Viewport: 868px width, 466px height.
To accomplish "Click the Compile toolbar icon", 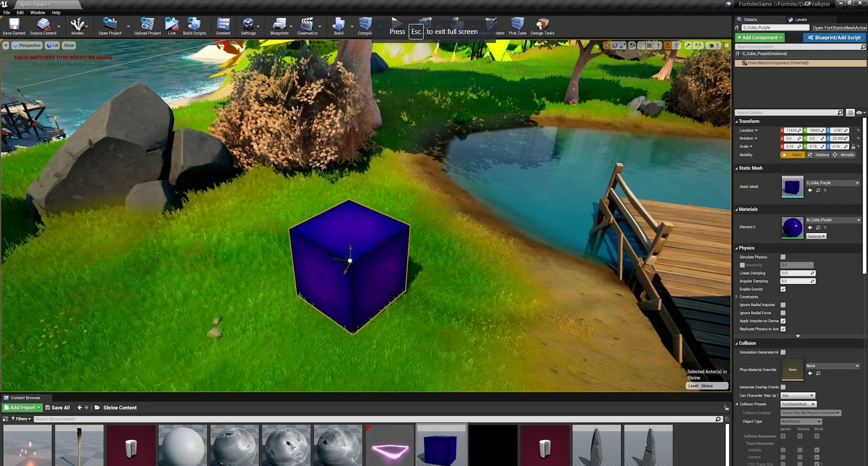I will (x=365, y=26).
